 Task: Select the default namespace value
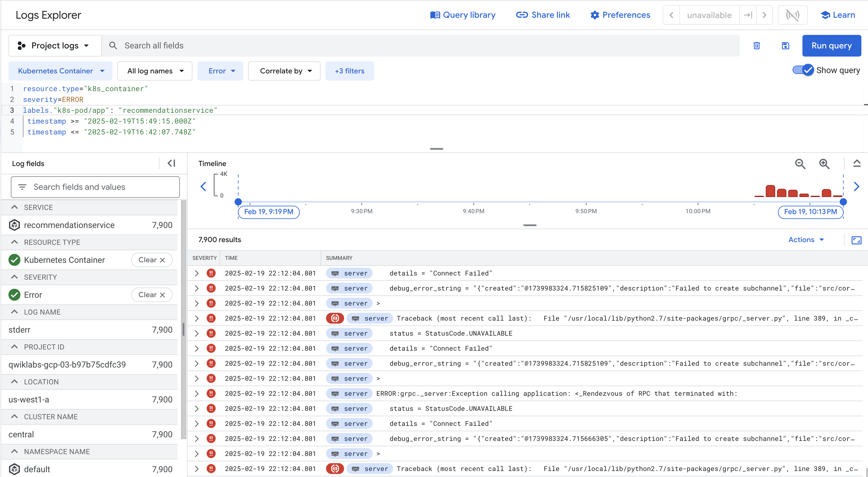pyautogui.click(x=90, y=469)
